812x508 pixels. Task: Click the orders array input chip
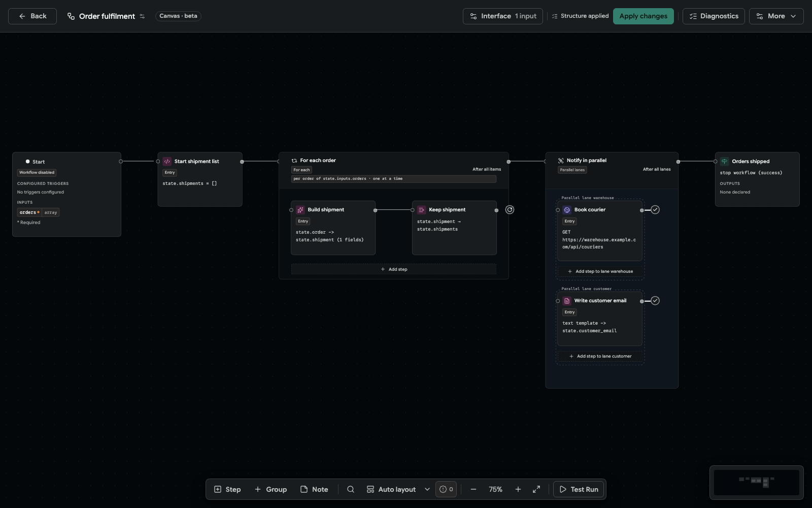click(39, 212)
